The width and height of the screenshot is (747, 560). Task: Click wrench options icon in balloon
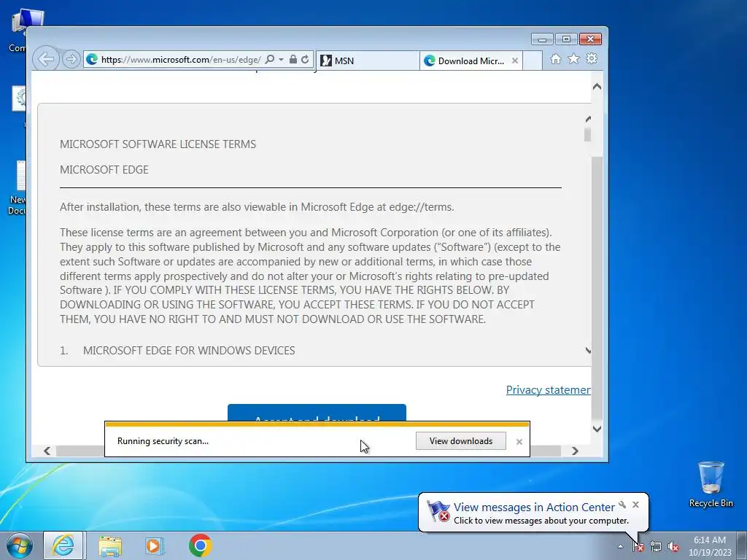pyautogui.click(x=622, y=505)
